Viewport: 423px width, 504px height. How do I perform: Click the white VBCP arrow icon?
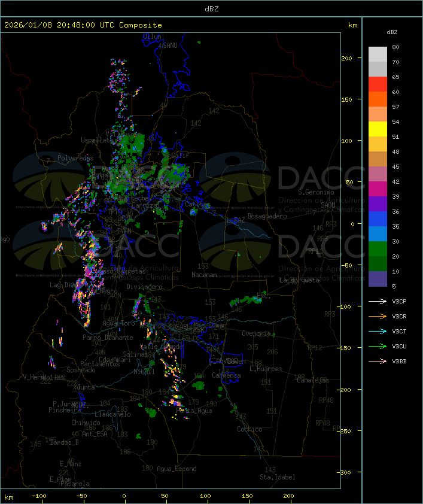(x=378, y=301)
